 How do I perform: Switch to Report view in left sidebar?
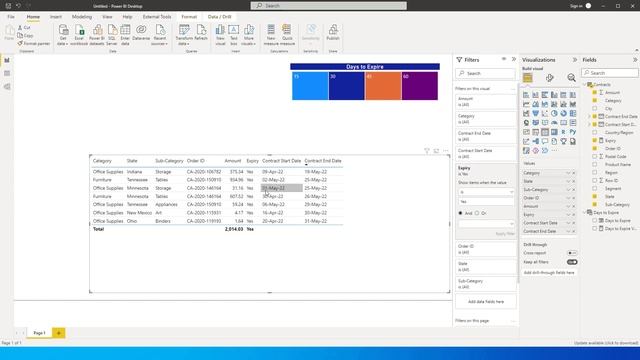7,60
